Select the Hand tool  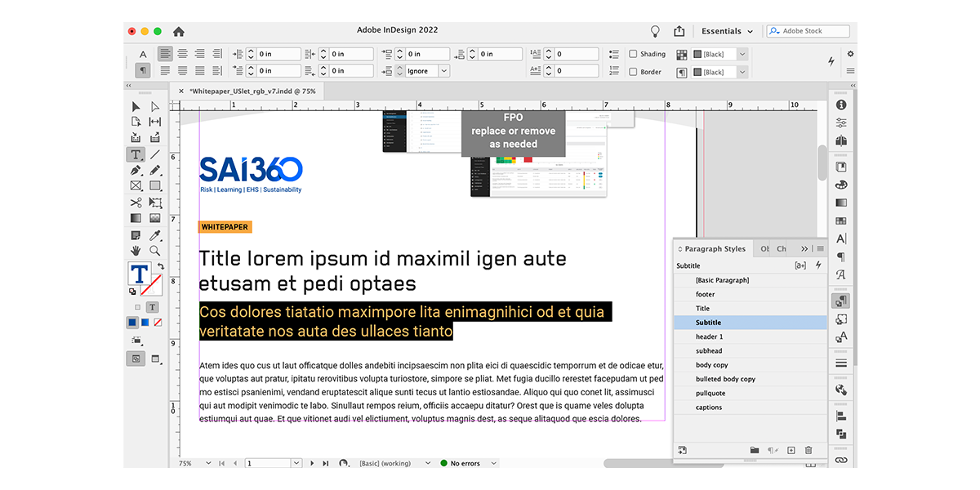[x=136, y=251]
